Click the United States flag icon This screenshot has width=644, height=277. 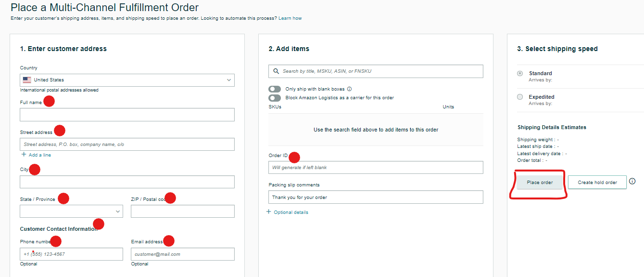click(27, 80)
